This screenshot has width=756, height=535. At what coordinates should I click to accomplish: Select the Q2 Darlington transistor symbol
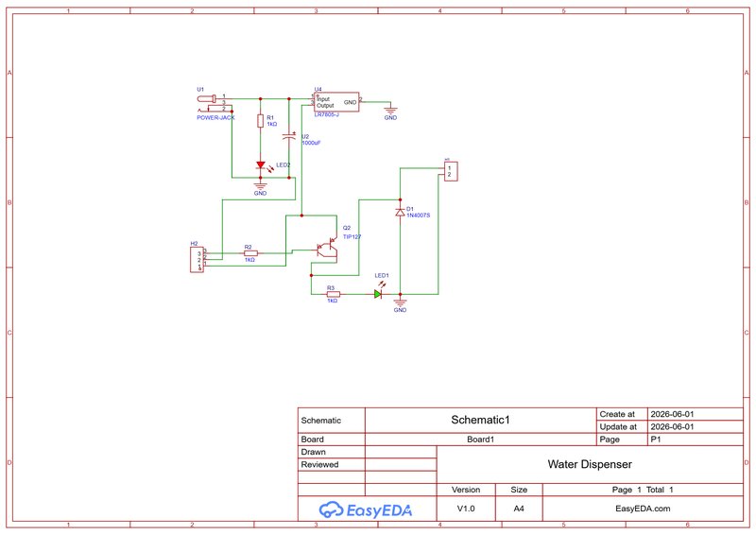[328, 249]
